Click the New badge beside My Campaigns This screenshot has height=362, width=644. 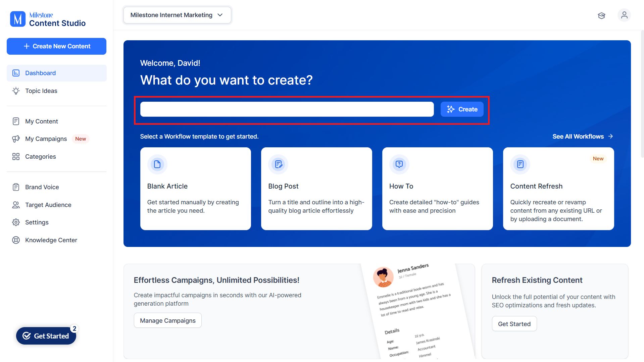pos(81,139)
